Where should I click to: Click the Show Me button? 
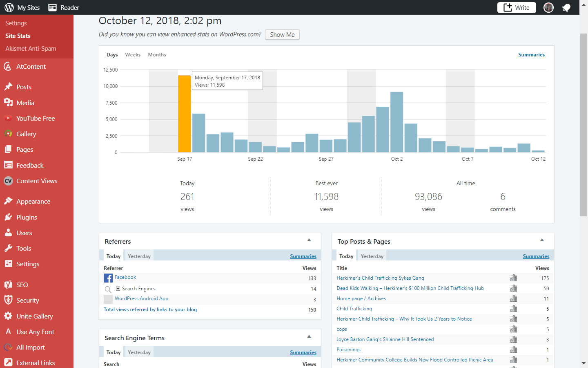pyautogui.click(x=282, y=35)
